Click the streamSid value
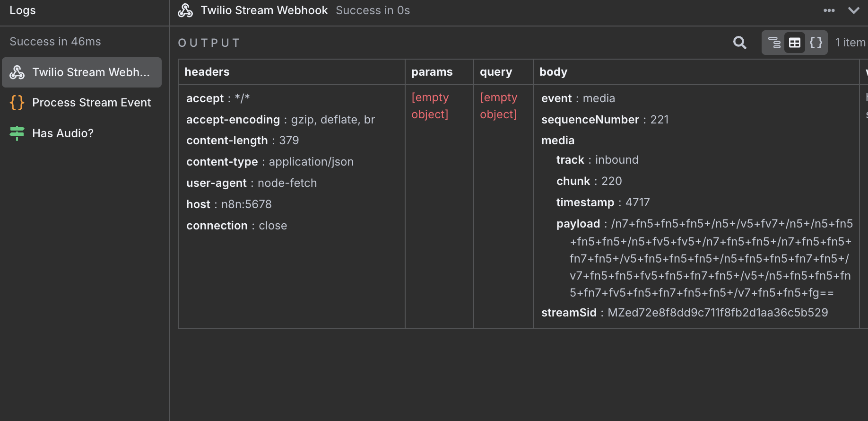The height and width of the screenshot is (421, 868). [x=718, y=313]
